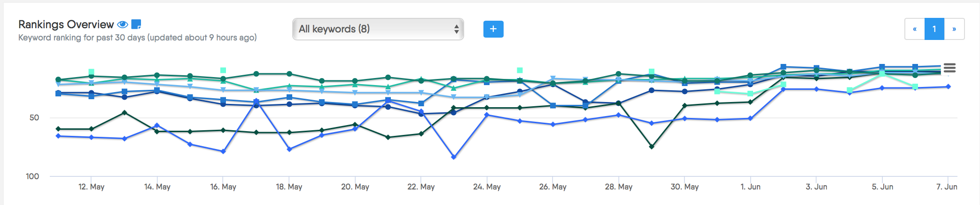Click blue diamond low point at 18 May
This screenshot has height=205, width=980.
coord(289,150)
